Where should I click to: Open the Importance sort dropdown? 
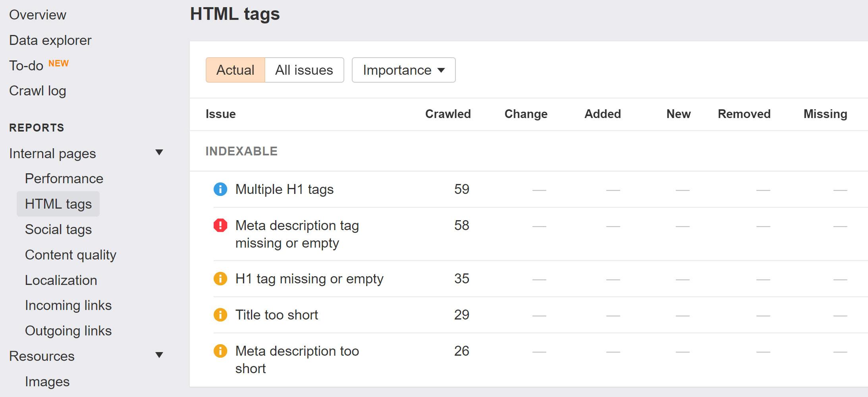[403, 70]
